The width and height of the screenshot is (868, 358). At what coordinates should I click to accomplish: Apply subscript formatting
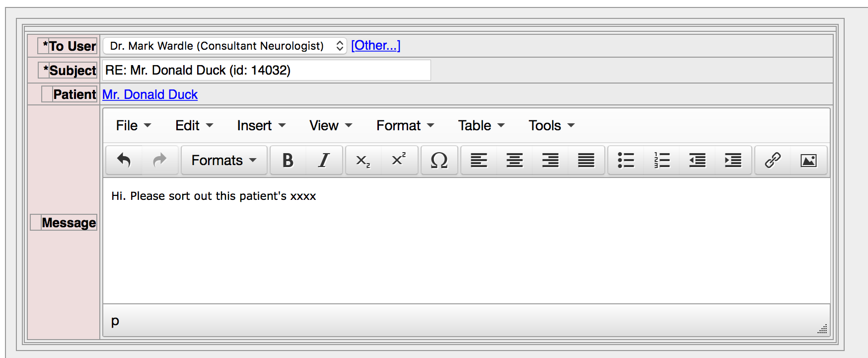363,160
